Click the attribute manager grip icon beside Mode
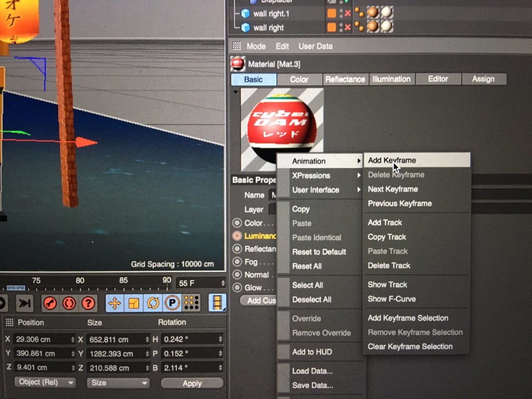The width and height of the screenshot is (532, 399). (x=236, y=46)
